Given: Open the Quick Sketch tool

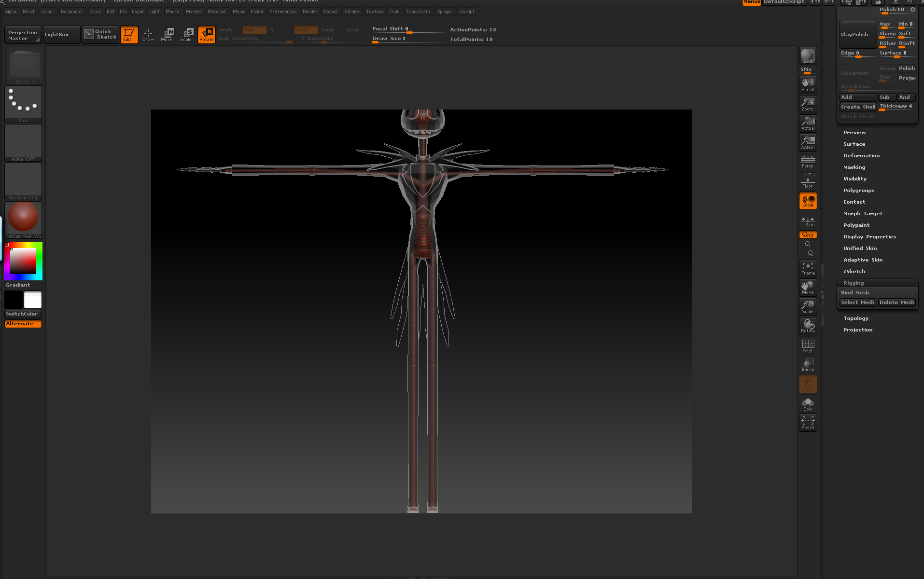Looking at the screenshot, I should [x=100, y=34].
